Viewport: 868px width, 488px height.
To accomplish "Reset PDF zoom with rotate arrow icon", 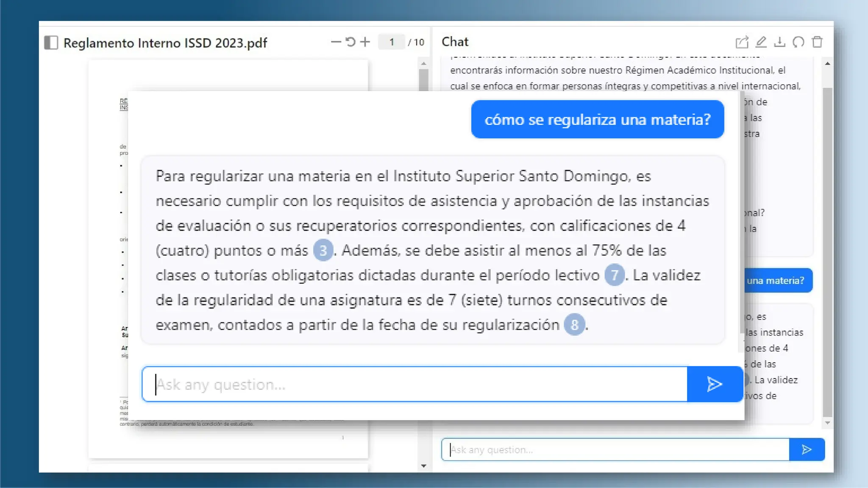I will coord(350,42).
